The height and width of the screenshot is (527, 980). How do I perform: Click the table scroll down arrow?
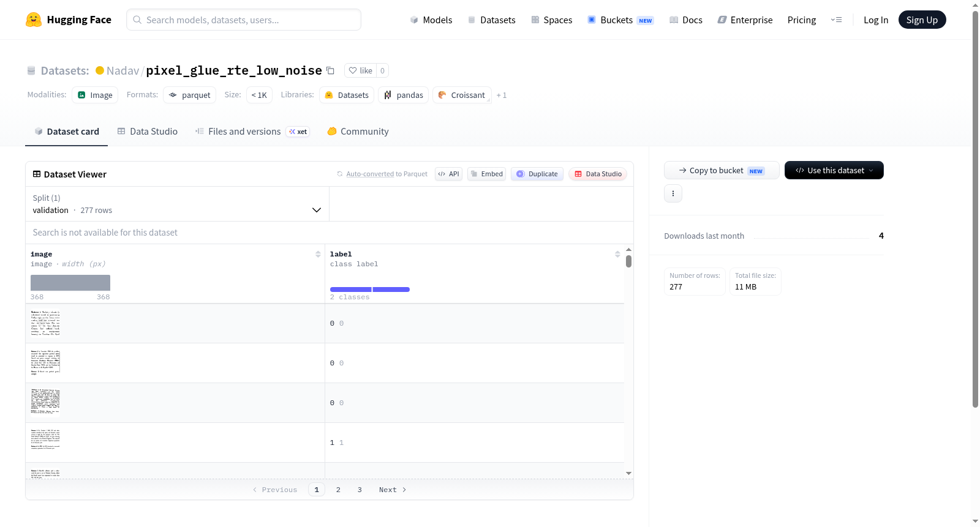click(628, 473)
